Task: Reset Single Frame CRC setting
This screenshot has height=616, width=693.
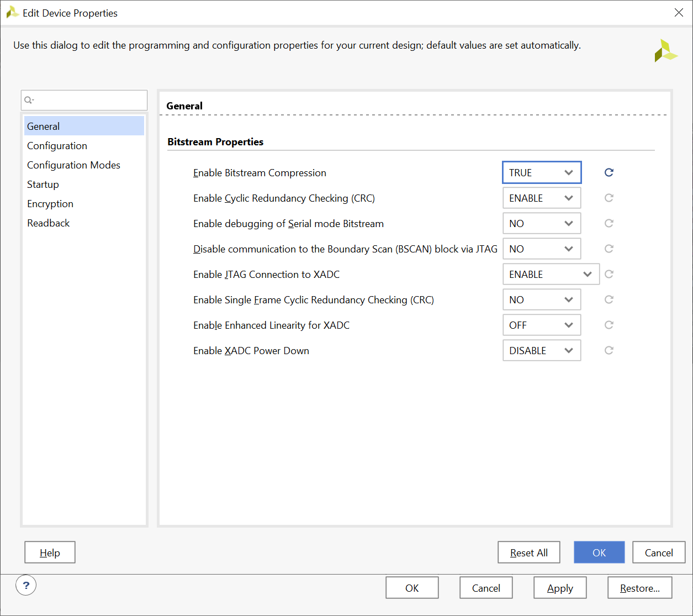Action: [609, 299]
